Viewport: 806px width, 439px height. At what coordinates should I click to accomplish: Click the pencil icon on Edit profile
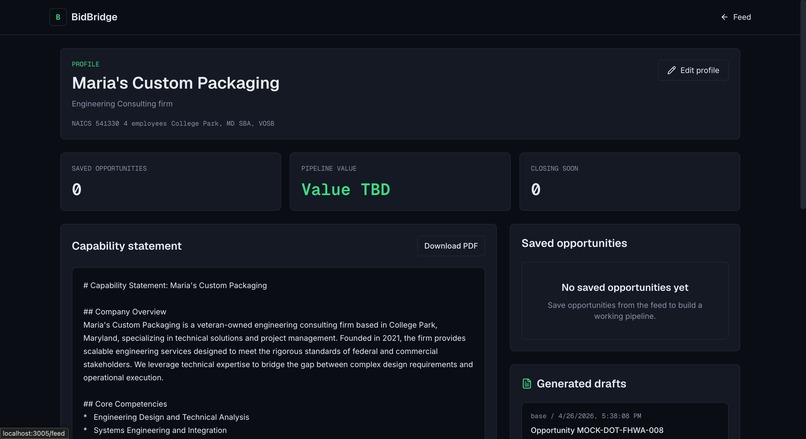[x=671, y=70]
